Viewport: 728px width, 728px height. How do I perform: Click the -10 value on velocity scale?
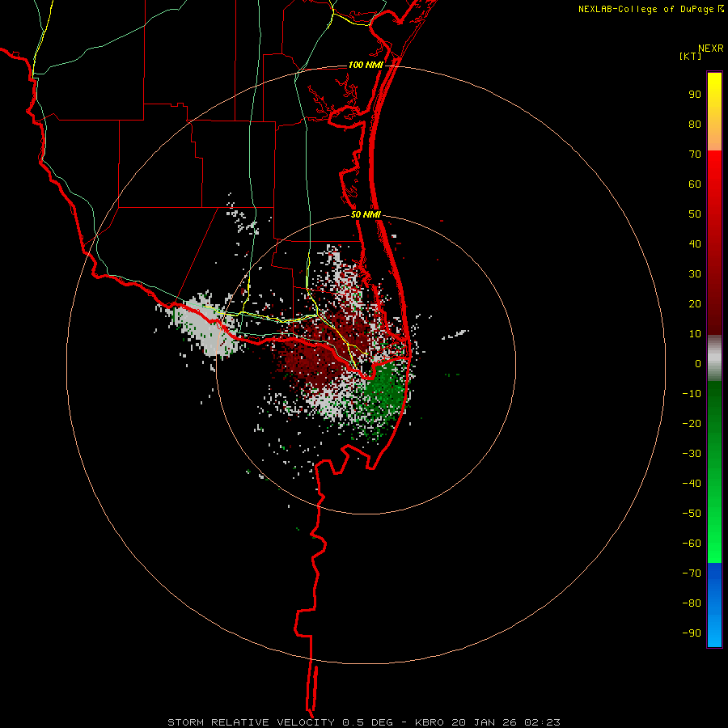click(692, 394)
